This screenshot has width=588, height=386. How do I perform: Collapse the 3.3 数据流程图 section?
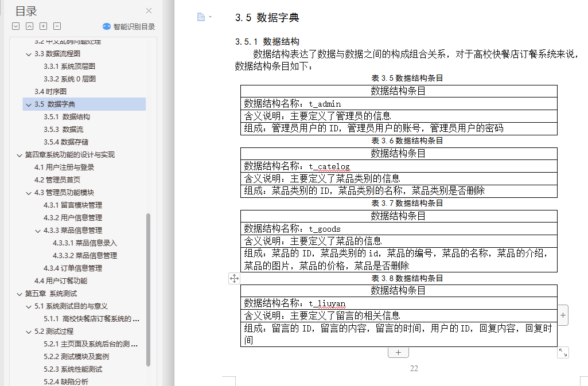[x=29, y=54]
